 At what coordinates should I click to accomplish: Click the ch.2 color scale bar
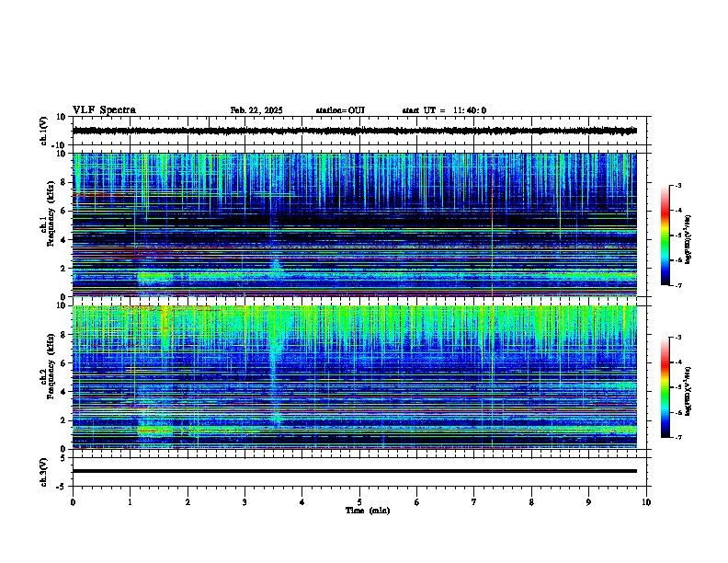[x=665, y=387]
